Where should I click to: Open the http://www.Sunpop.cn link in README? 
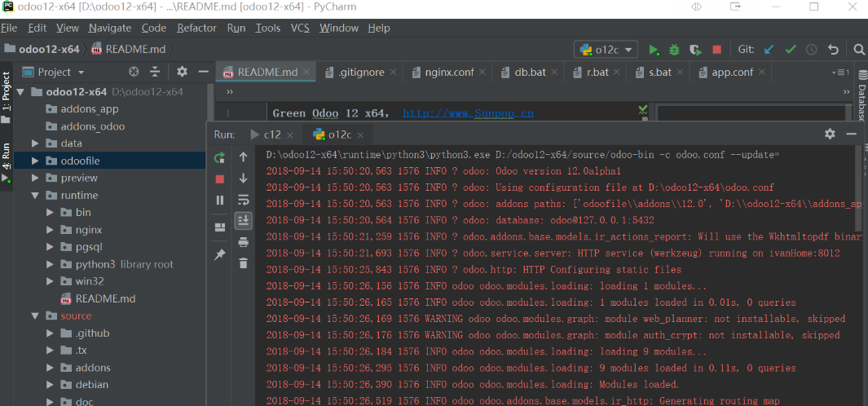point(468,113)
